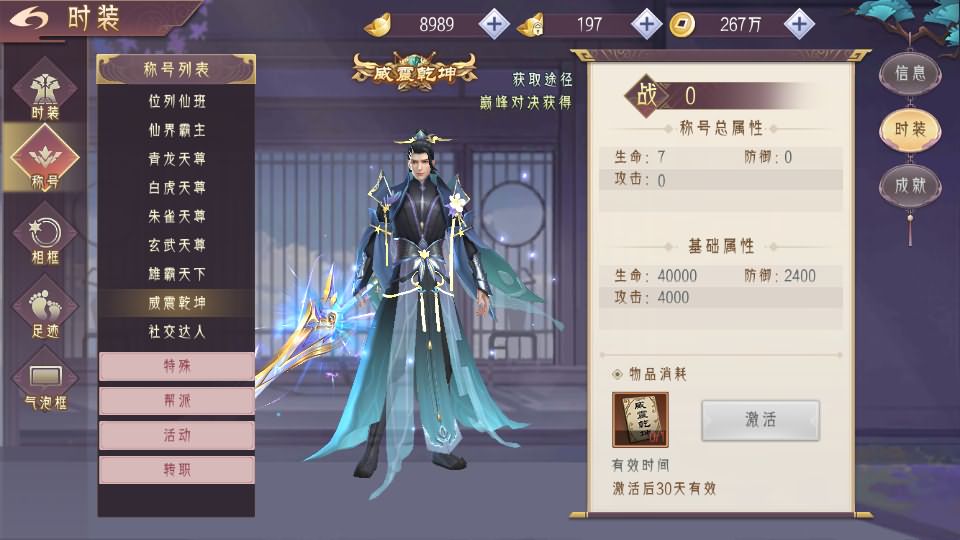
Task: Click the 威震乾坤 item thumbnail
Action: pyautogui.click(x=640, y=420)
